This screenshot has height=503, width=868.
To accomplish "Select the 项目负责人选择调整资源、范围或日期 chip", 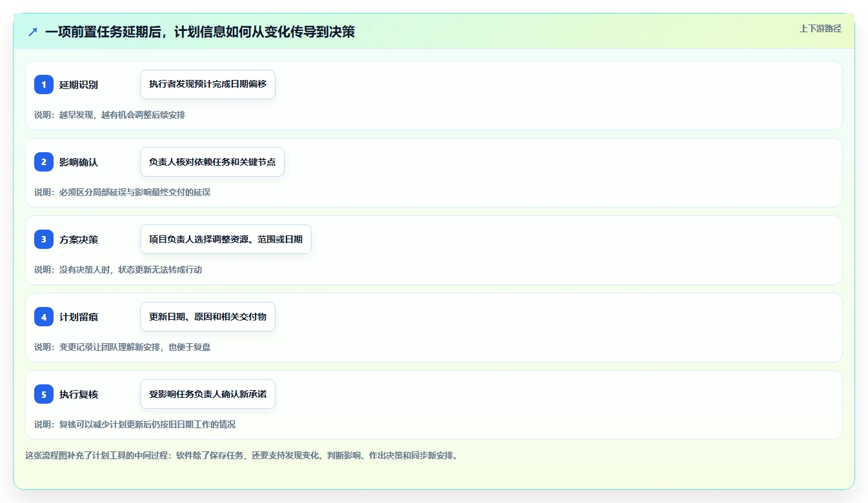I will pos(226,239).
